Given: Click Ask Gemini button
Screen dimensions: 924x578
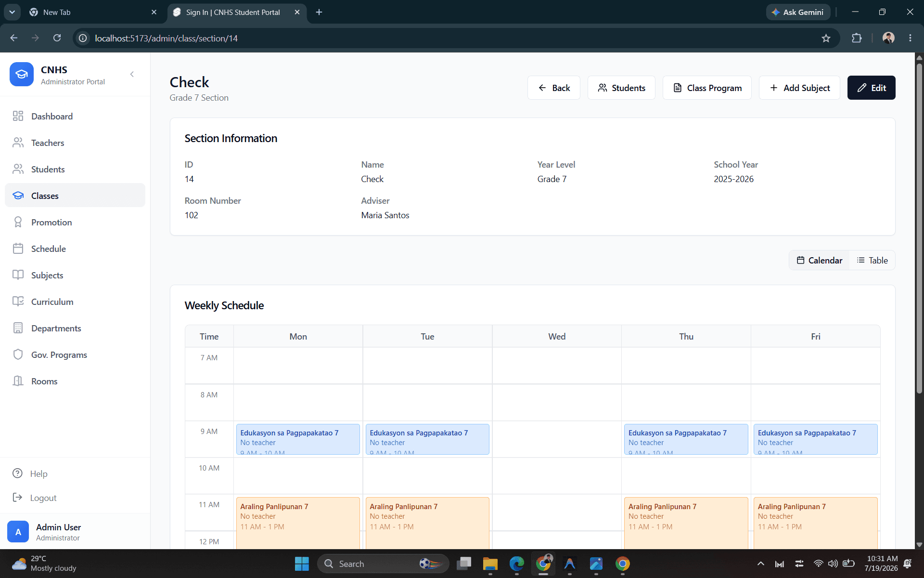Looking at the screenshot, I should (x=798, y=12).
